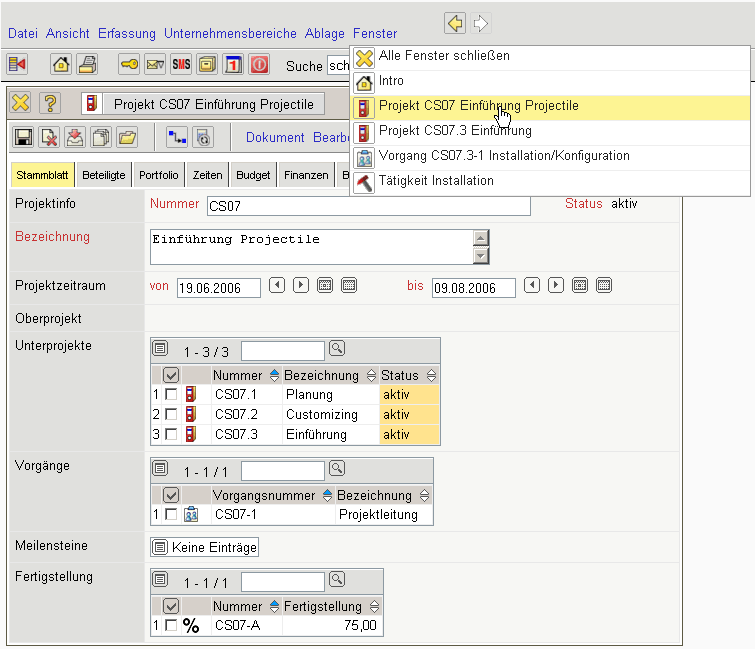This screenshot has height=649, width=755.
Task: Open the Dokument link in the project toolbar
Action: coord(275,137)
